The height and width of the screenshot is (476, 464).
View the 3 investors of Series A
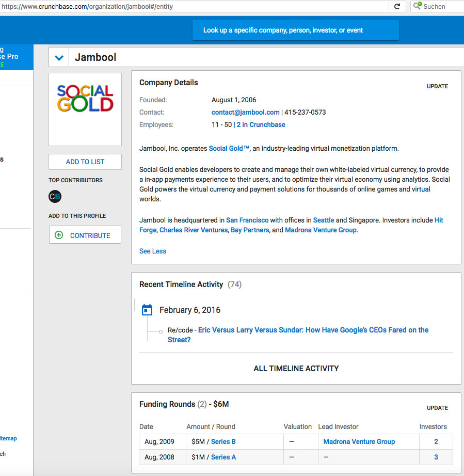[436, 457]
